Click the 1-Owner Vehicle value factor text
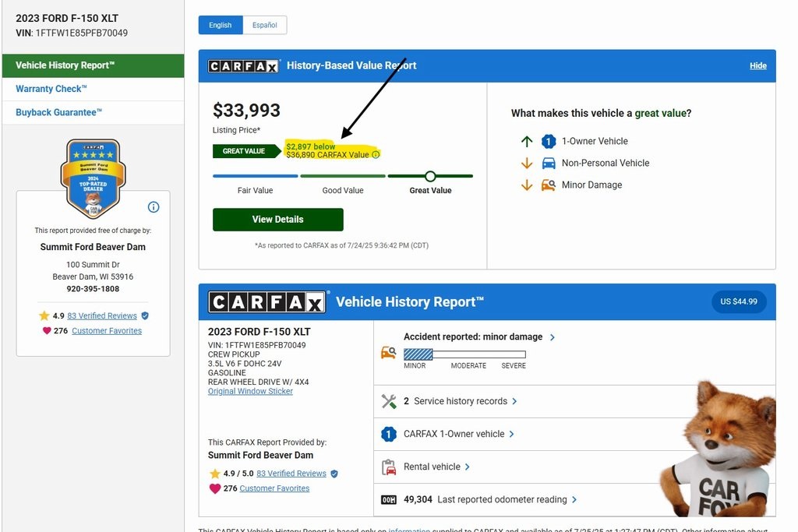Viewport: 798px width, 532px height. (x=595, y=142)
